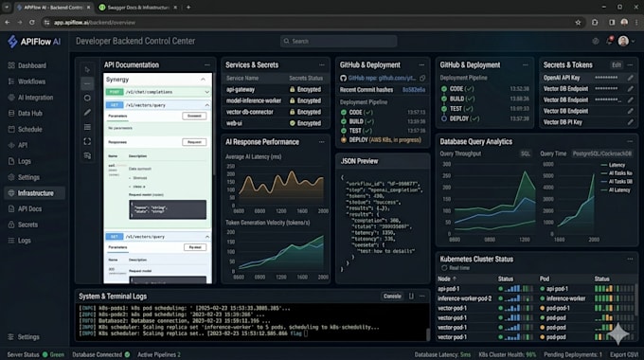Open a new browser tab
644x360 pixels.
(x=188, y=7)
